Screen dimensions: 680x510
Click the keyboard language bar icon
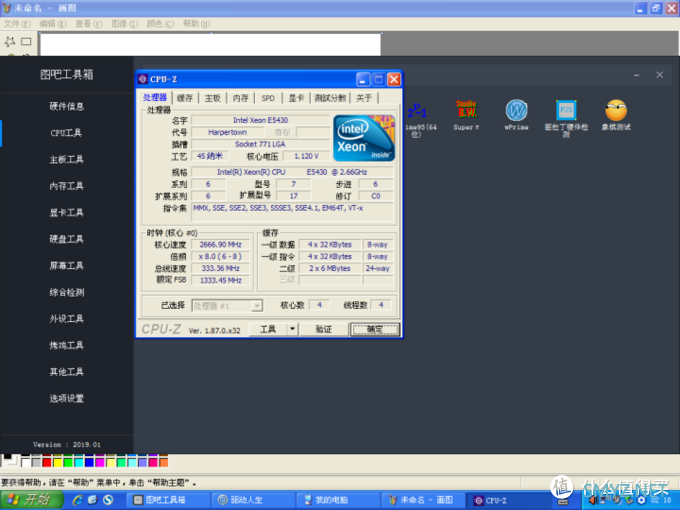[562, 502]
